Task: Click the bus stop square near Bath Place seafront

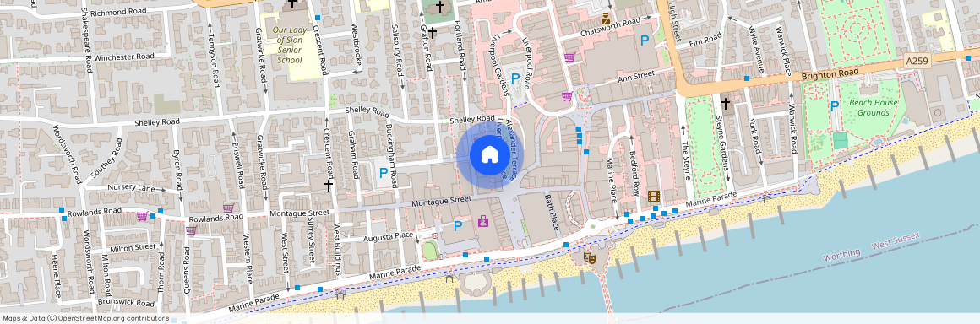Action: [566, 244]
